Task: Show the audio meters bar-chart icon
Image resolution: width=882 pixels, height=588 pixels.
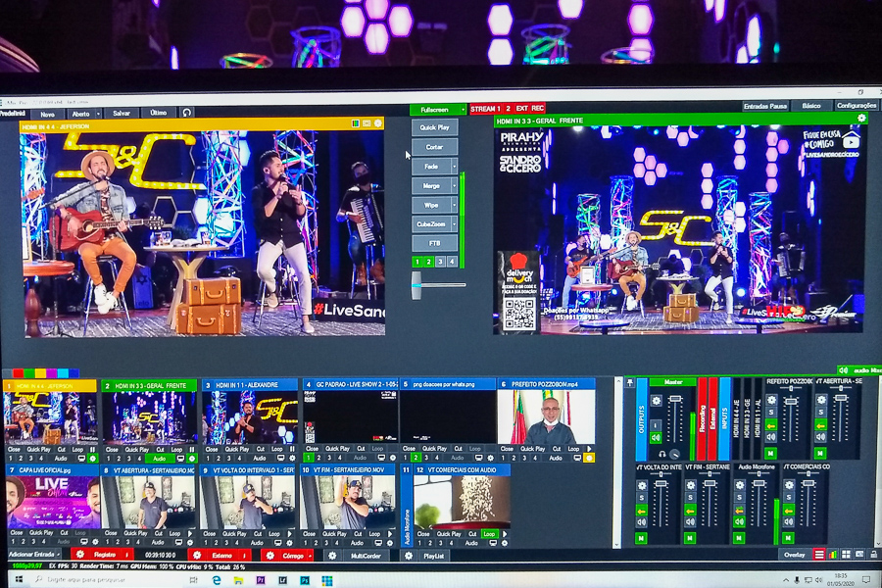Action: [832, 555]
